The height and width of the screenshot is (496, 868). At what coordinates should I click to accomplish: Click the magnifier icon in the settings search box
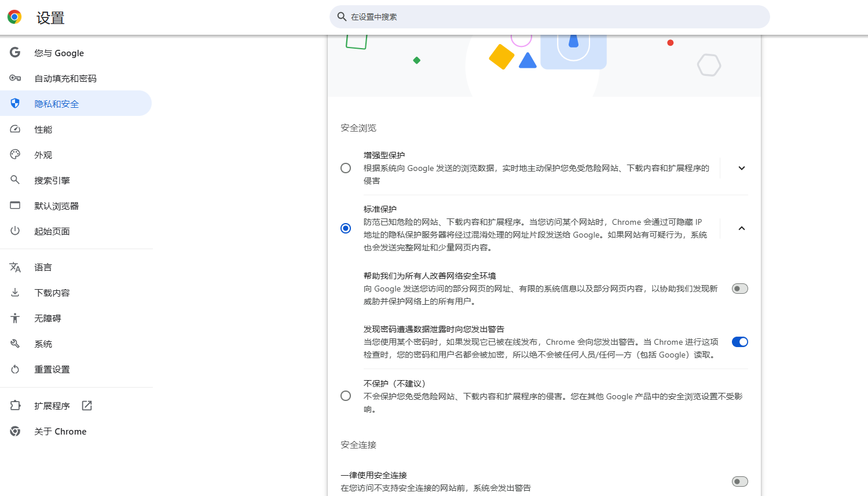tap(342, 17)
